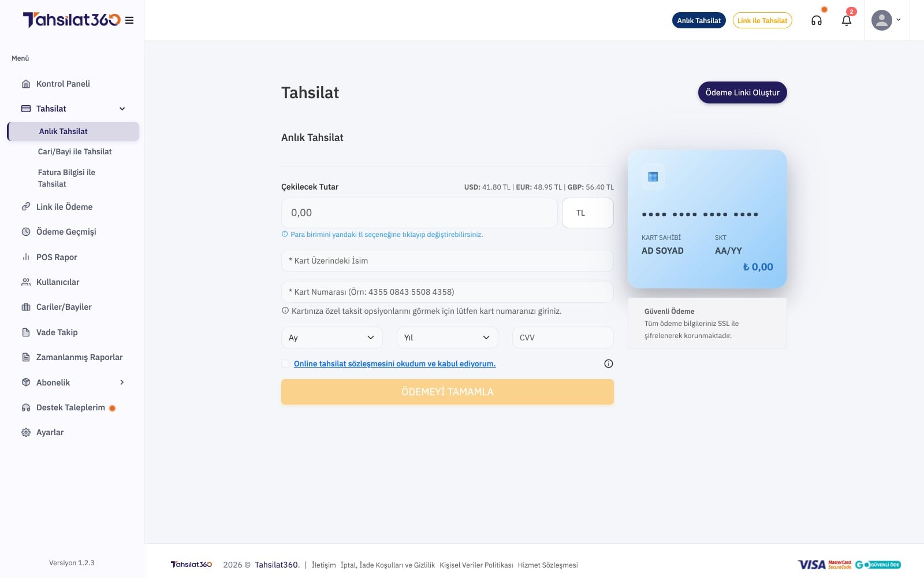Click the Kart Numarası input field
Screen dimensions: 924x582
point(447,292)
